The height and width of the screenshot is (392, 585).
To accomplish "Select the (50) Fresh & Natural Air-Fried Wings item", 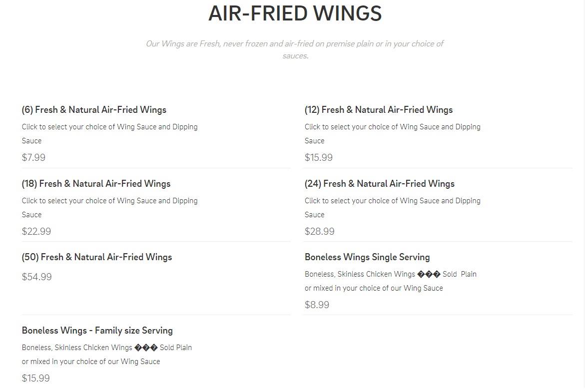I will coord(97,257).
